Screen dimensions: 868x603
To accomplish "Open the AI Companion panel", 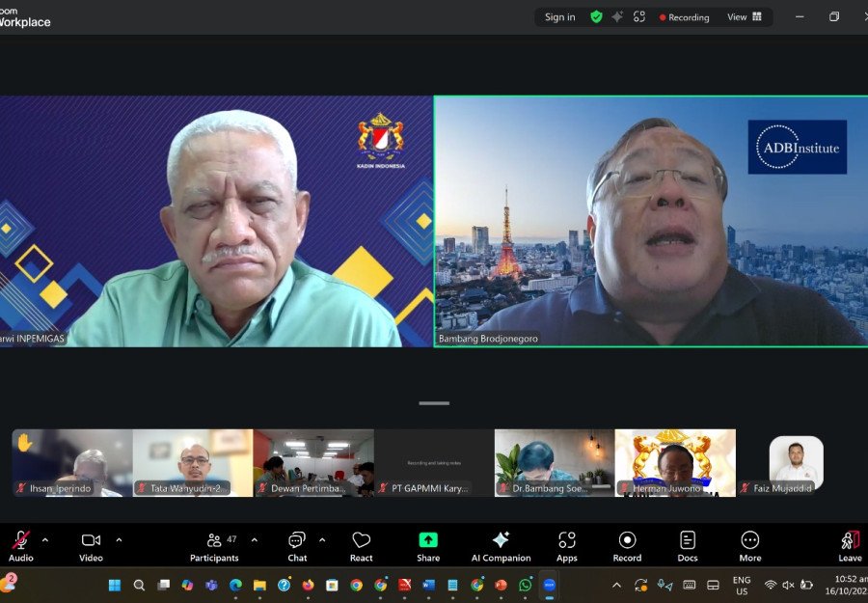I will pos(501,546).
